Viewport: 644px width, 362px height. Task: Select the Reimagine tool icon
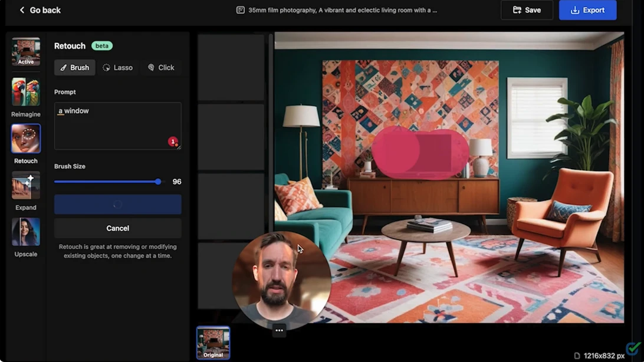[26, 93]
